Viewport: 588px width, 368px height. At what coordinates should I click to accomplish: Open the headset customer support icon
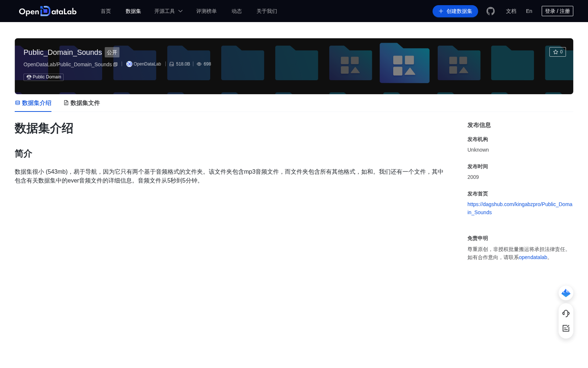click(566, 313)
